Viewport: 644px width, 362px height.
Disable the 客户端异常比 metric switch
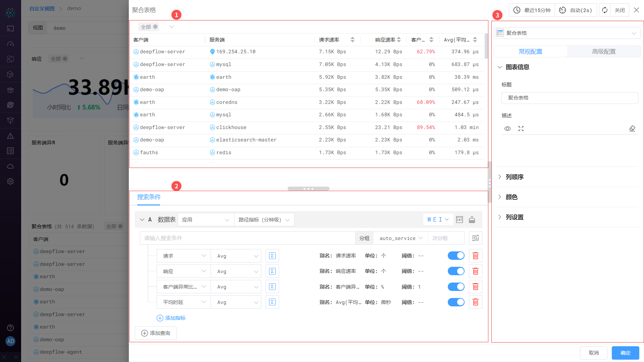point(456,287)
